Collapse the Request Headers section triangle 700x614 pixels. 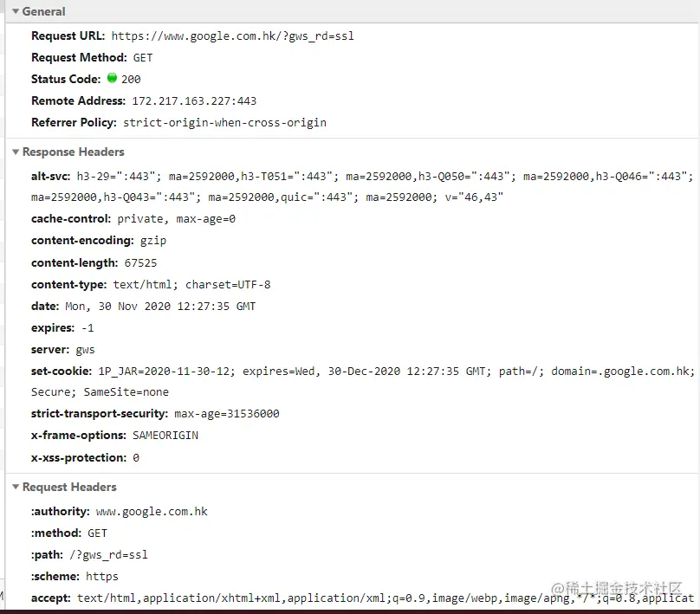(16, 487)
